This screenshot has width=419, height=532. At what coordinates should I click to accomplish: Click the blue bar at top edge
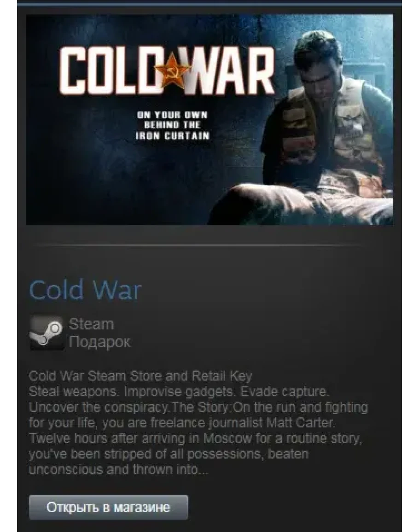pyautogui.click(x=209, y=1)
